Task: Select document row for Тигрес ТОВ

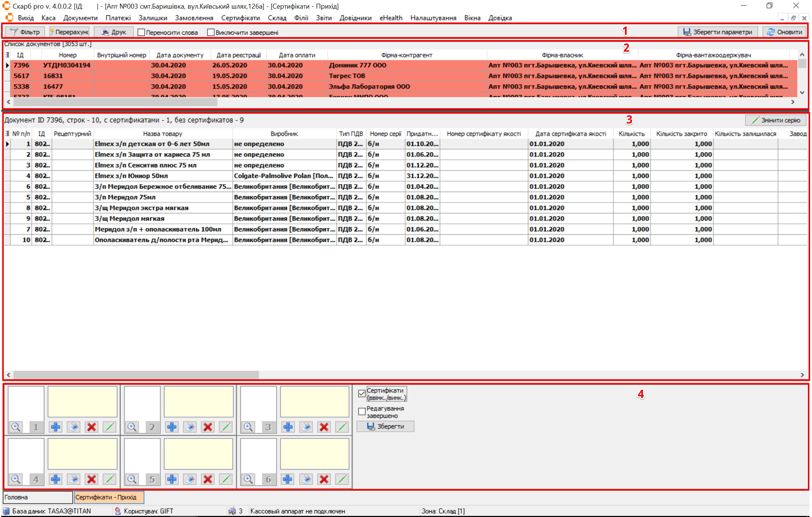Action: pos(347,76)
